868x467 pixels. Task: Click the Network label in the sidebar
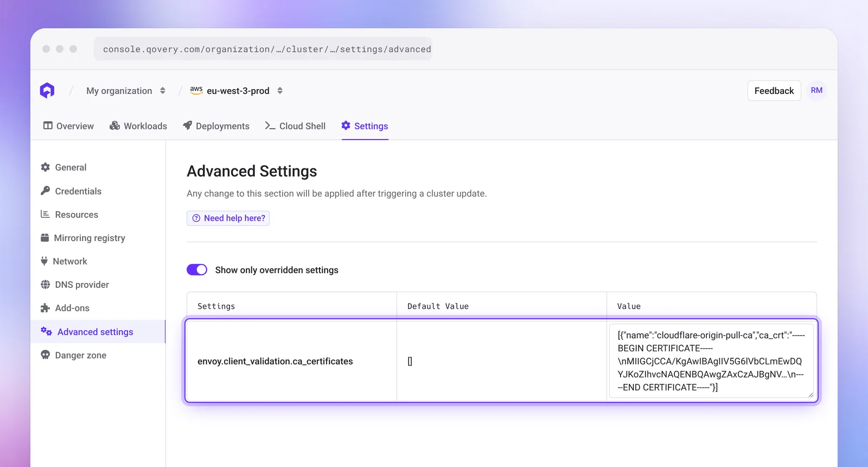(70, 261)
